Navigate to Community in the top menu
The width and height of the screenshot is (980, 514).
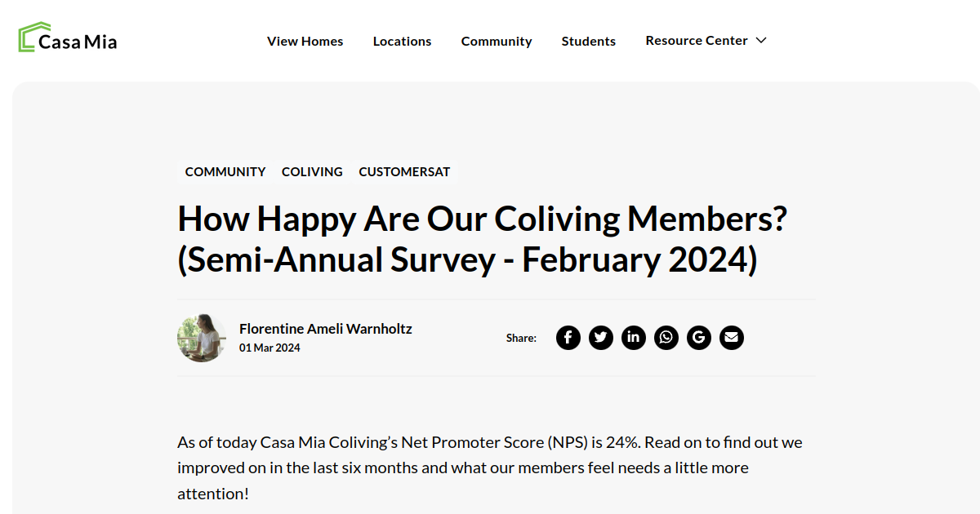(497, 41)
